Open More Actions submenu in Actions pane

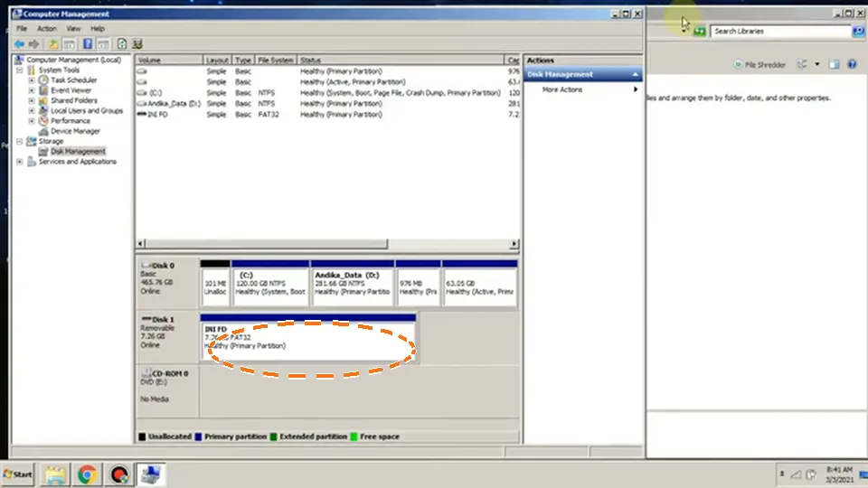coord(583,89)
